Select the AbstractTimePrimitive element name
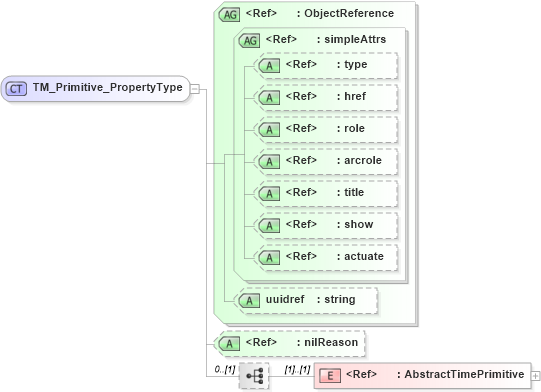The height and width of the screenshot is (392, 541). pyautogui.click(x=464, y=374)
